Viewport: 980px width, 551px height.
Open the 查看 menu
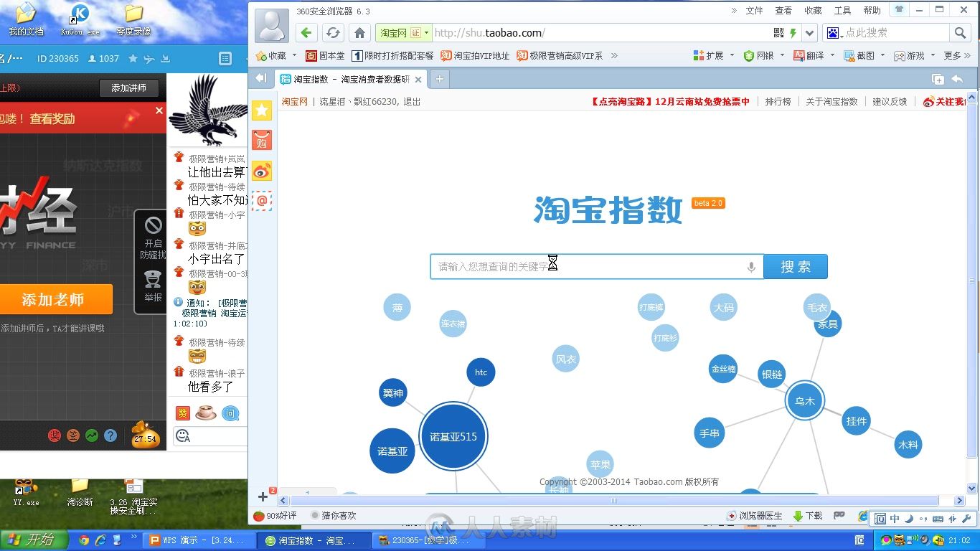[783, 11]
